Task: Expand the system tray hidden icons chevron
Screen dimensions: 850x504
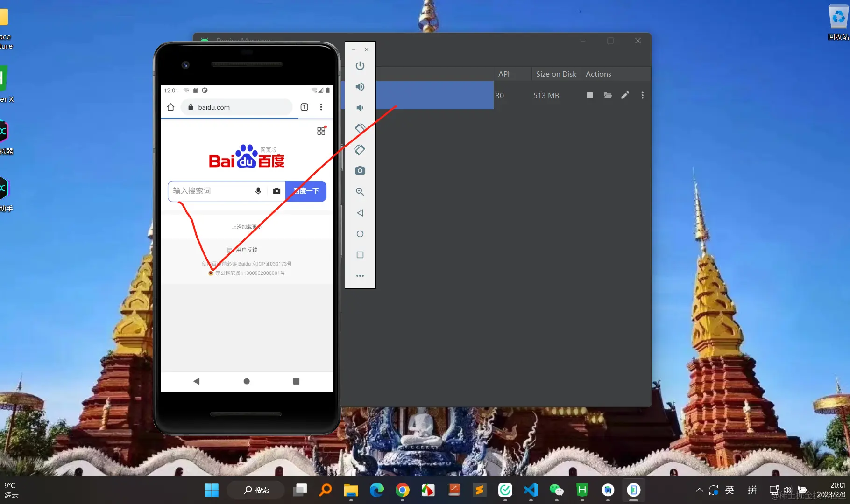Action: pos(699,490)
